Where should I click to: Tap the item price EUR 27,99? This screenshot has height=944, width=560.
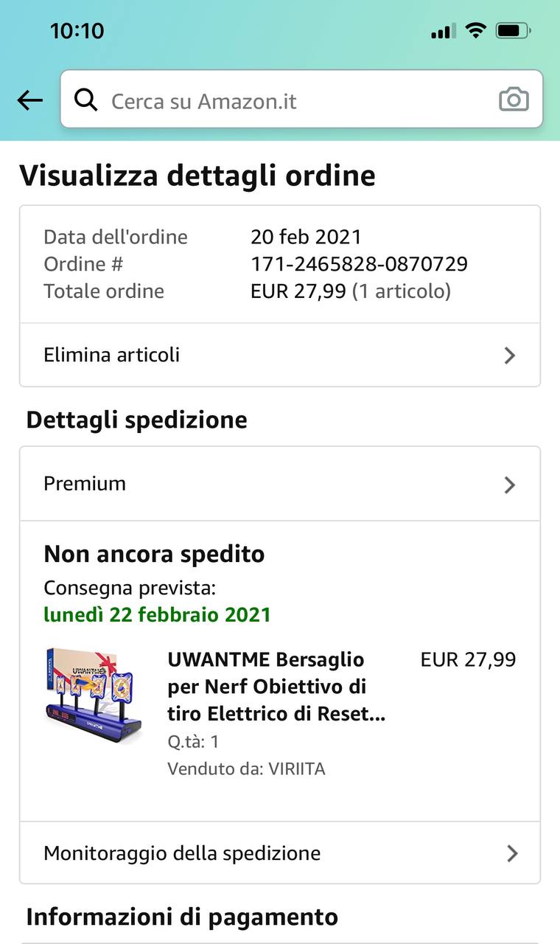point(468,659)
